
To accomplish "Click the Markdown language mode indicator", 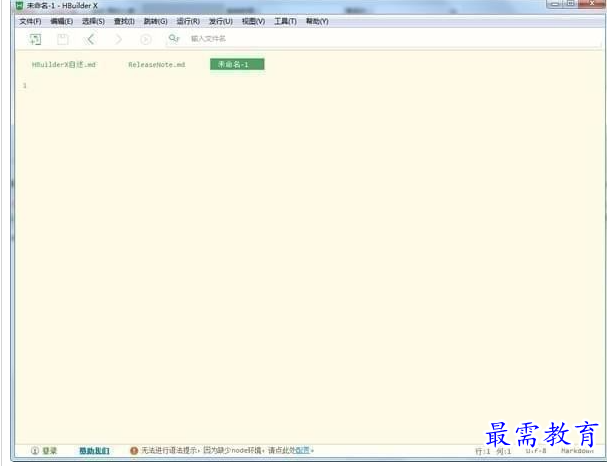I will pyautogui.click(x=577, y=451).
